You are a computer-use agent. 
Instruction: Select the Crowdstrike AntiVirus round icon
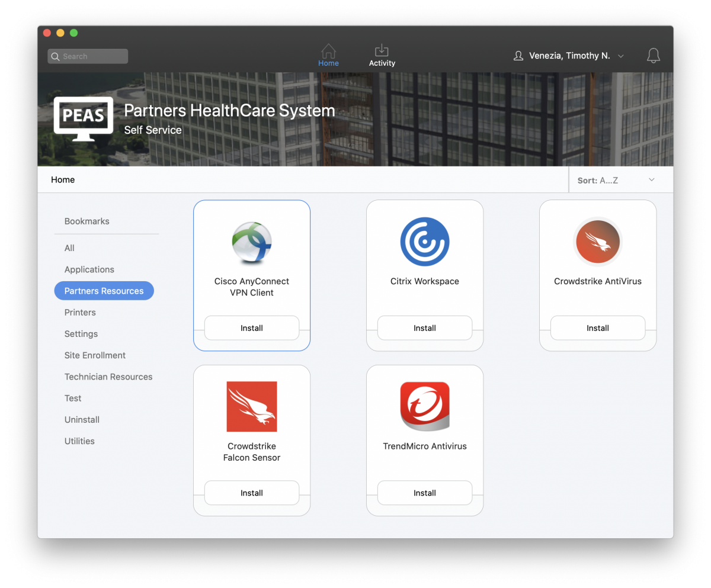point(598,242)
